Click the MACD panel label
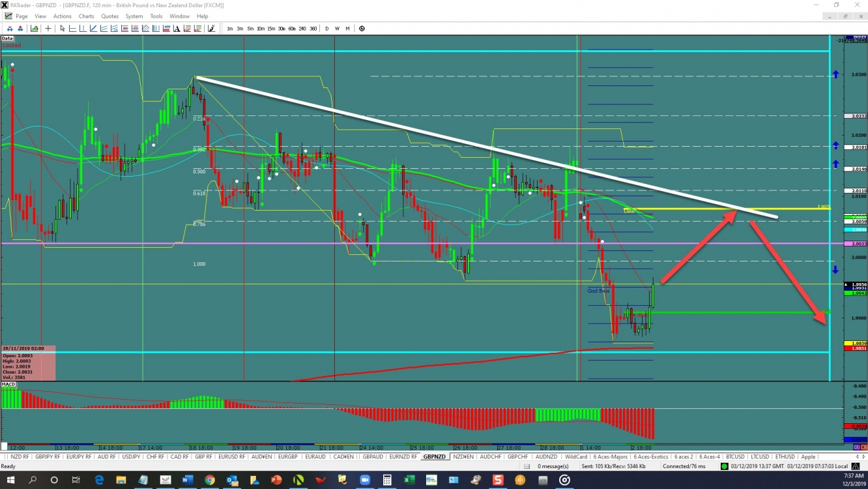 [x=8, y=385]
